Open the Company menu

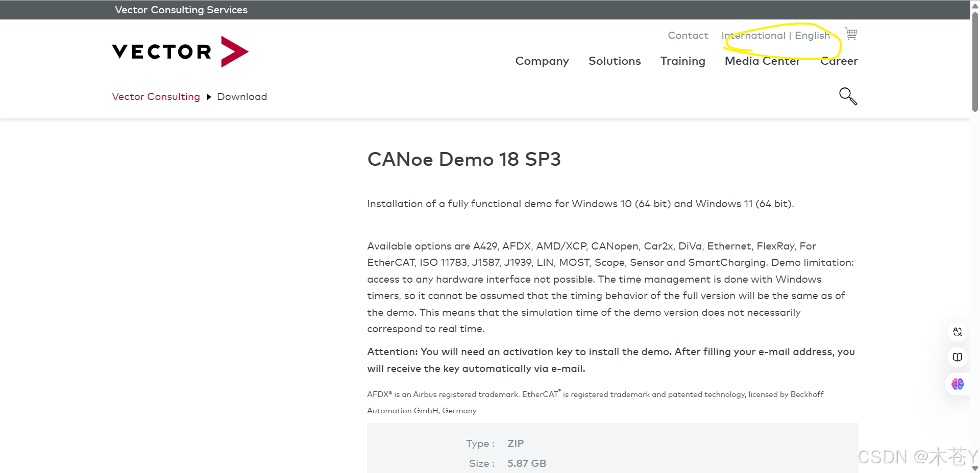point(542,61)
